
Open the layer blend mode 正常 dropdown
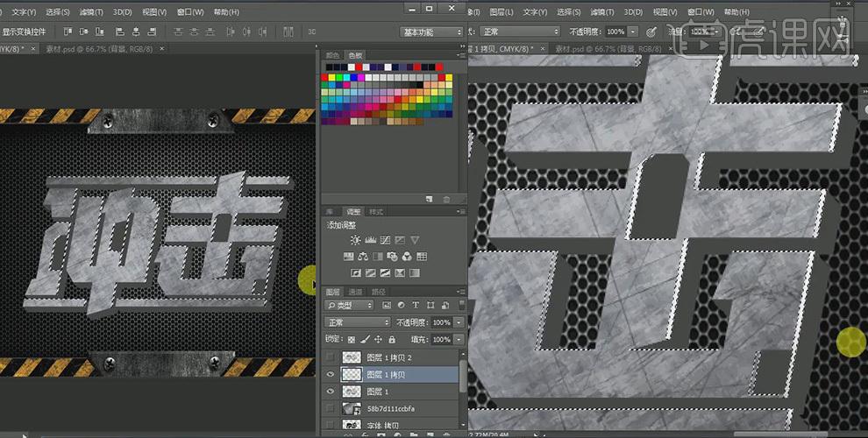(x=356, y=322)
